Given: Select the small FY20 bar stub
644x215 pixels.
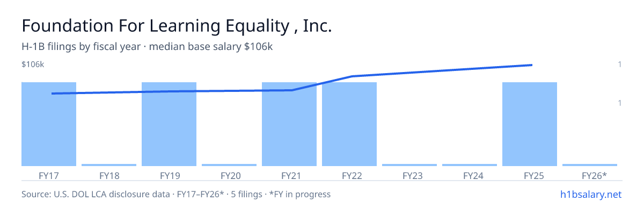Looking at the screenshot, I should click(x=229, y=165).
